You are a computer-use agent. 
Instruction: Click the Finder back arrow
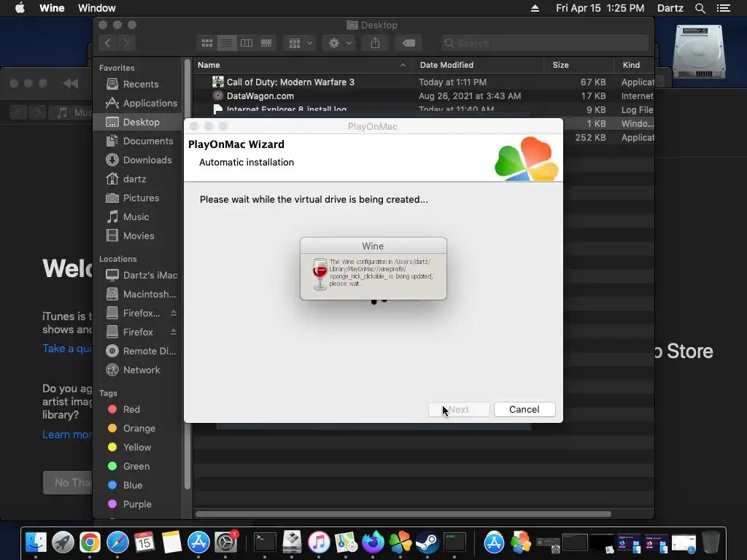point(108,43)
